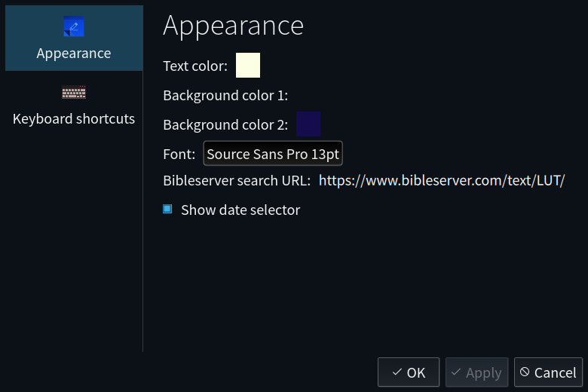588x392 pixels.
Task: Click the 'Font:' label
Action: click(x=179, y=155)
